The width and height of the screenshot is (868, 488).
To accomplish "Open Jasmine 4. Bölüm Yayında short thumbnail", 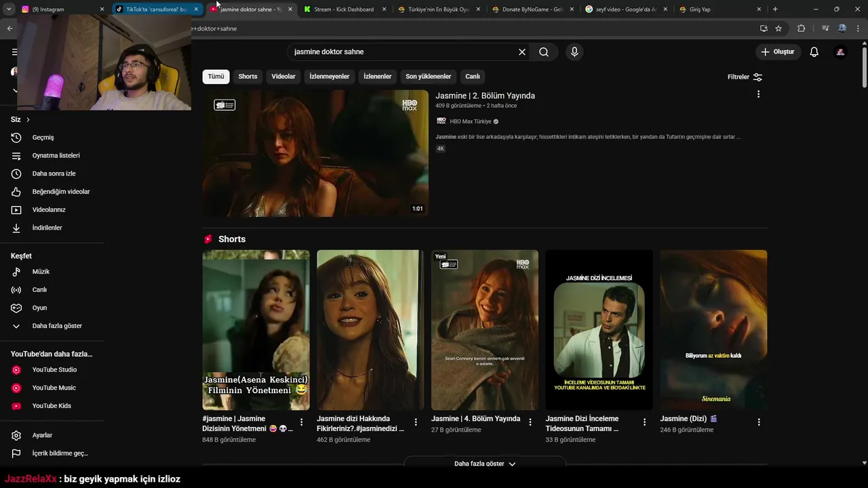I will (x=485, y=330).
